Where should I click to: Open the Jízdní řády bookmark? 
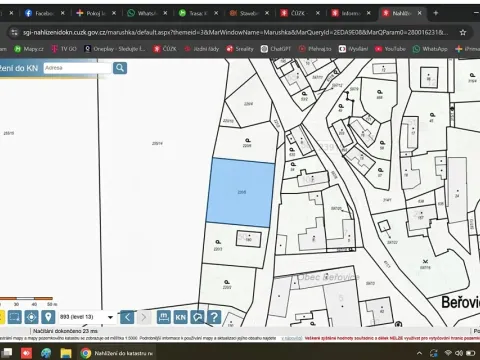(202, 49)
